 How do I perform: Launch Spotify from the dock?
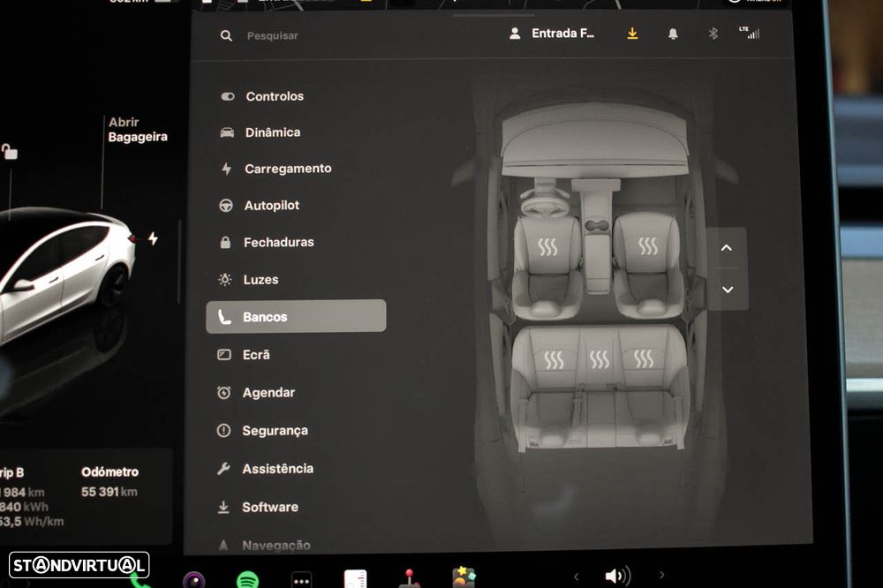[x=247, y=579]
